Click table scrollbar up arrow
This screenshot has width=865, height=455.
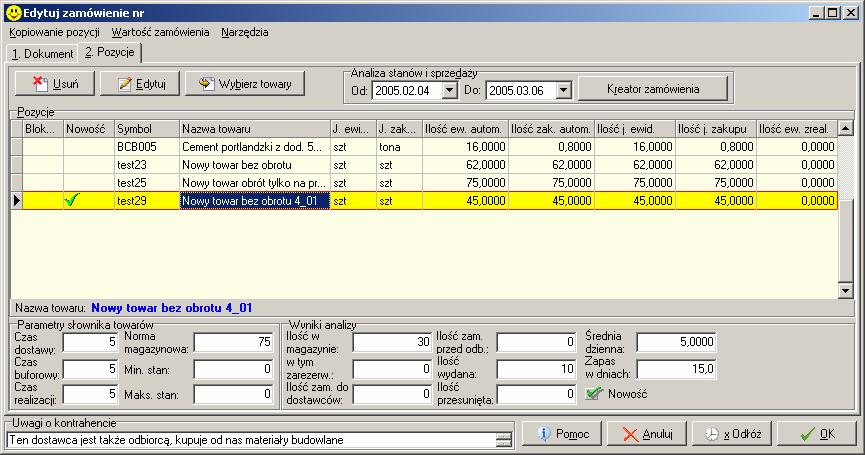tap(845, 129)
